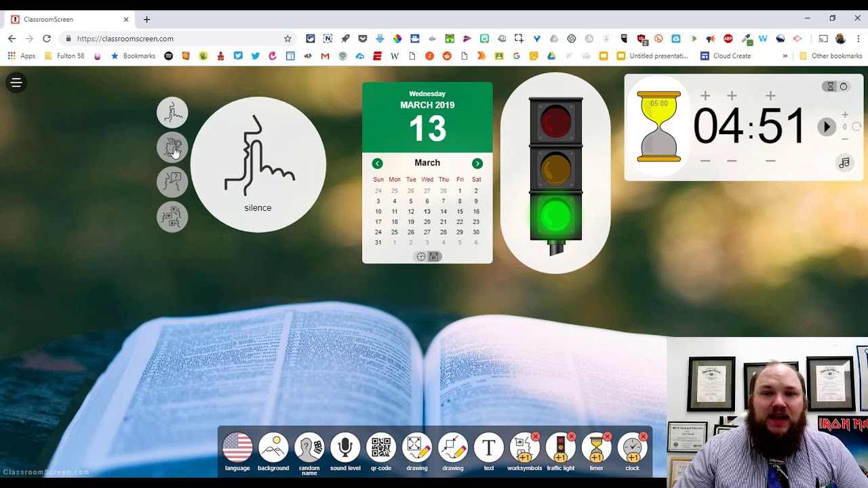Viewport: 868px width, 488px height.
Task: Select March 20 in the calendar
Action: (x=427, y=222)
